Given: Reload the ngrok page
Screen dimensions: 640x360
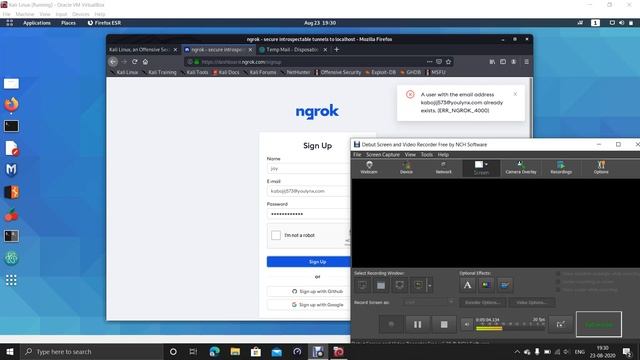Looking at the screenshot, I should [x=134, y=62].
